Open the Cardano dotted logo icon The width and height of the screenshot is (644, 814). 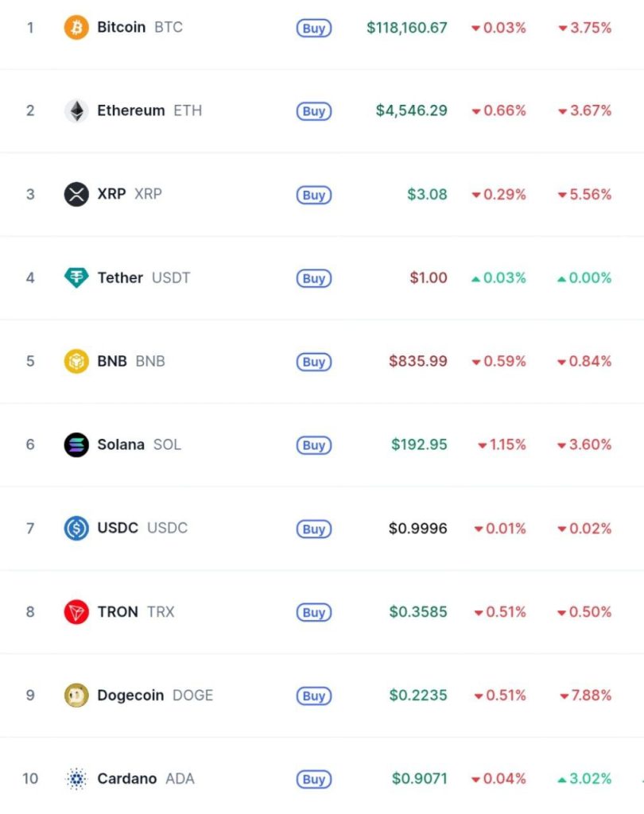pyautogui.click(x=76, y=779)
